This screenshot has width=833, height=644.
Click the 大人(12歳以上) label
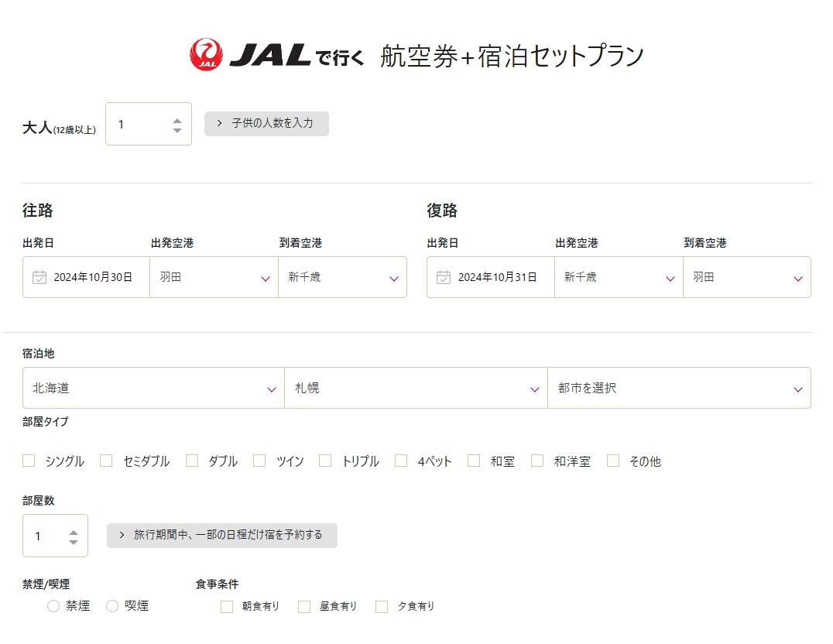[59, 128]
